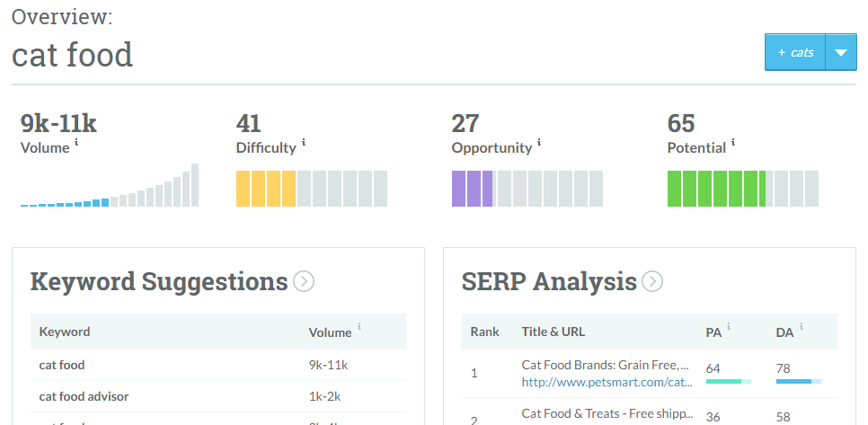Click the green Potential score bar
Viewport: 868px width, 425px height.
point(742,189)
